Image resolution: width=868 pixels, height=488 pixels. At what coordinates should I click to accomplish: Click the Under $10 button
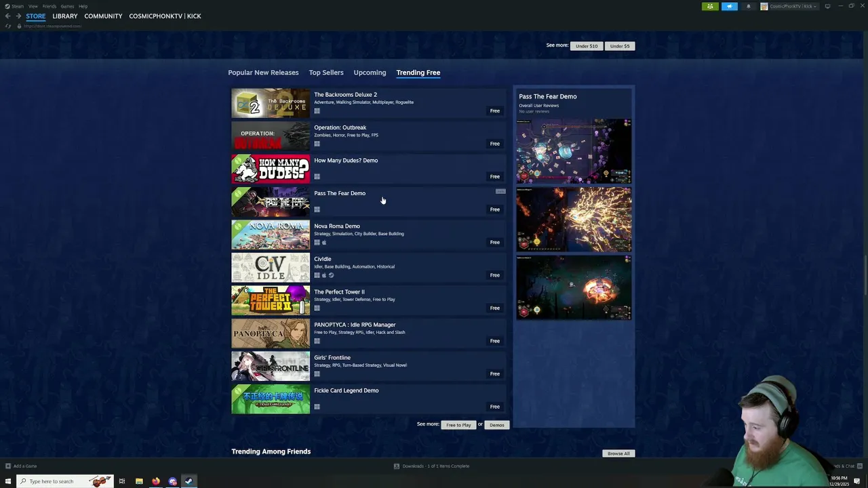[x=587, y=46]
